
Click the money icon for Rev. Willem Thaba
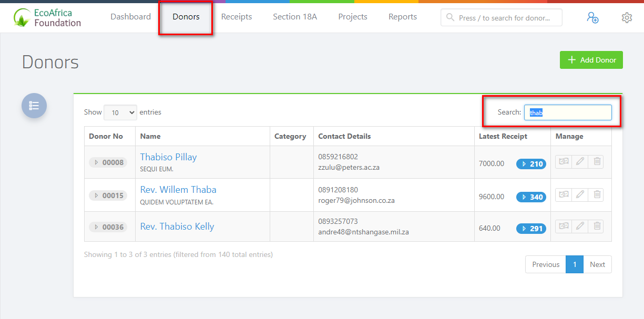(x=564, y=195)
